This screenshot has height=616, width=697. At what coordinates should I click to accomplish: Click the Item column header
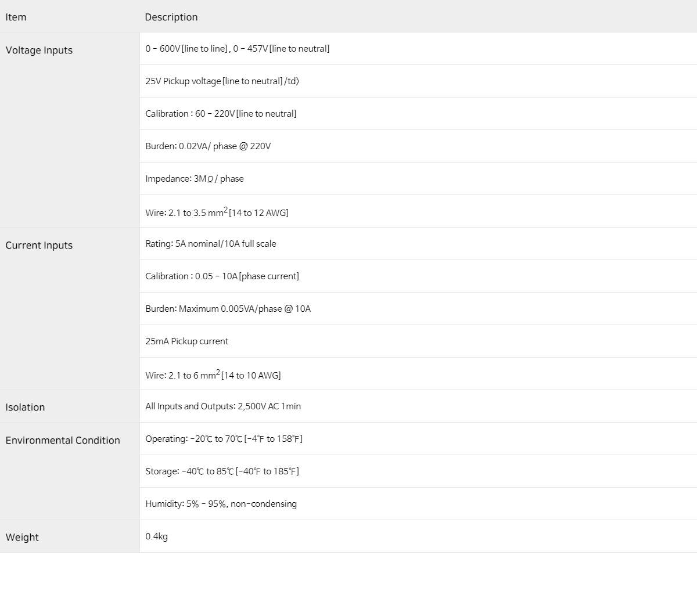point(16,17)
